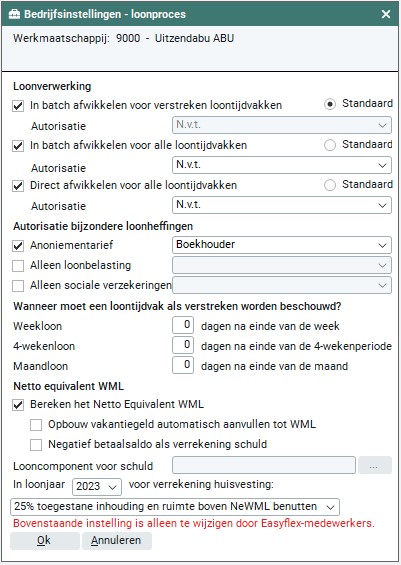Click the Ok button

coord(45,540)
